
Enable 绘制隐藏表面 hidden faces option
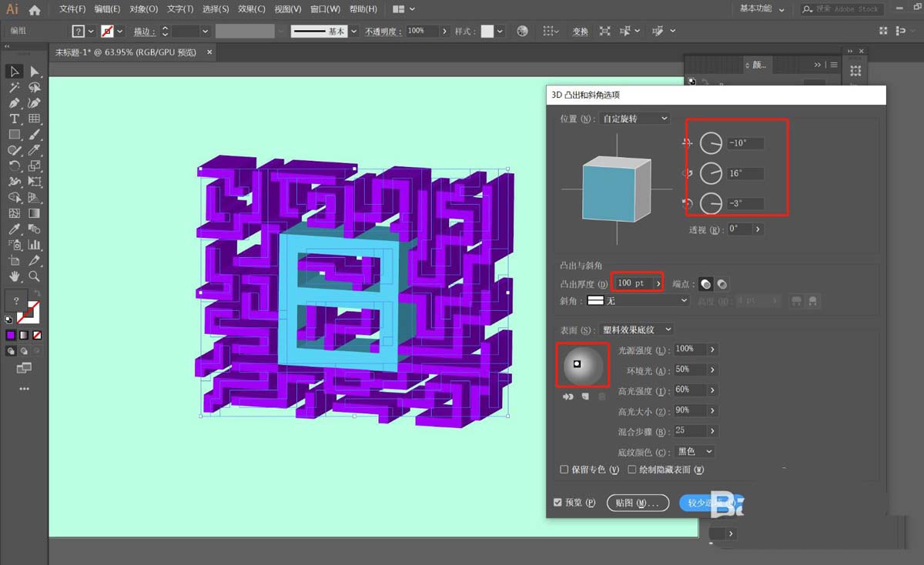click(633, 469)
